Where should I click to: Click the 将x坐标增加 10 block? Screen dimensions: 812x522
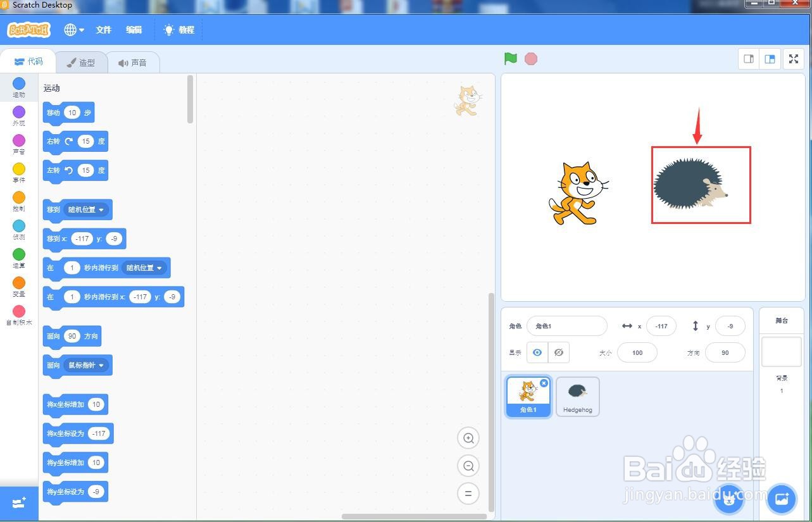pyautogui.click(x=75, y=405)
